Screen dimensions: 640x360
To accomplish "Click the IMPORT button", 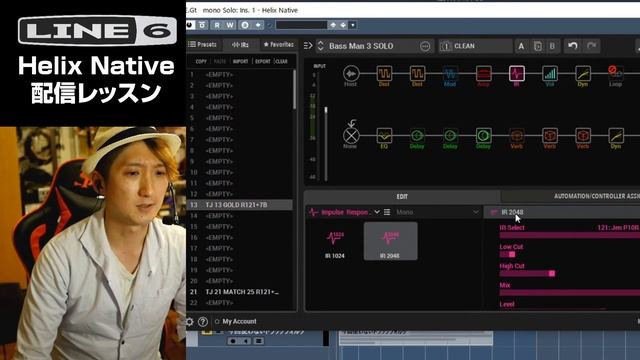I will (x=240, y=62).
